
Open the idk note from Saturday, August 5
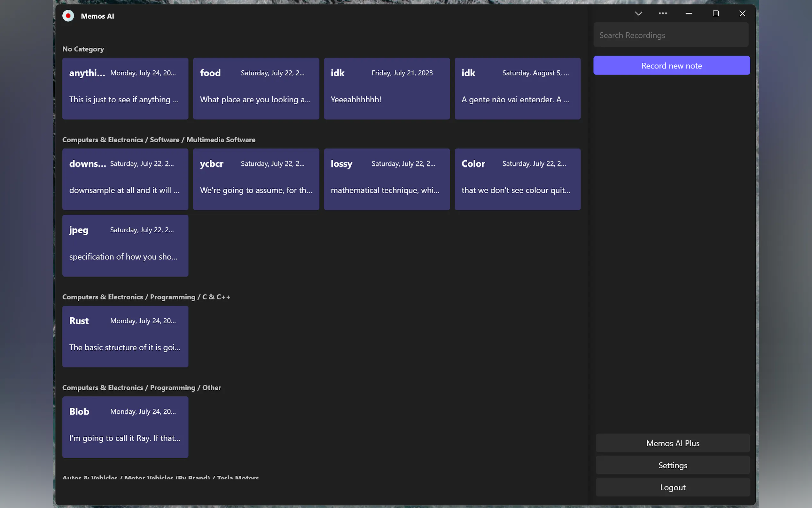click(x=517, y=88)
